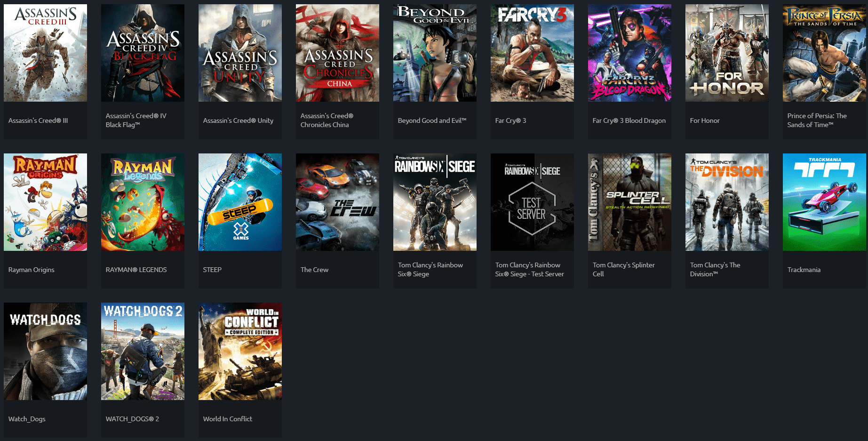The width and height of the screenshot is (868, 441).
Task: Click the "For Honor" title text
Action: (x=705, y=120)
